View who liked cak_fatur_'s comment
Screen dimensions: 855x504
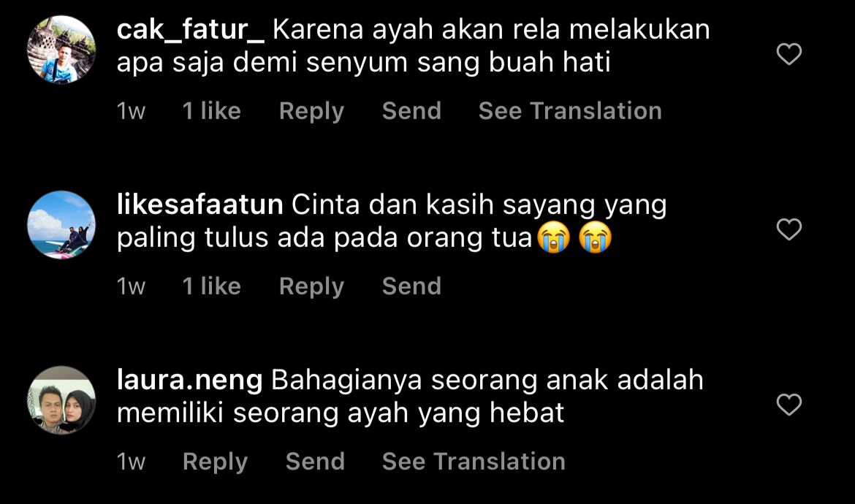coord(212,110)
